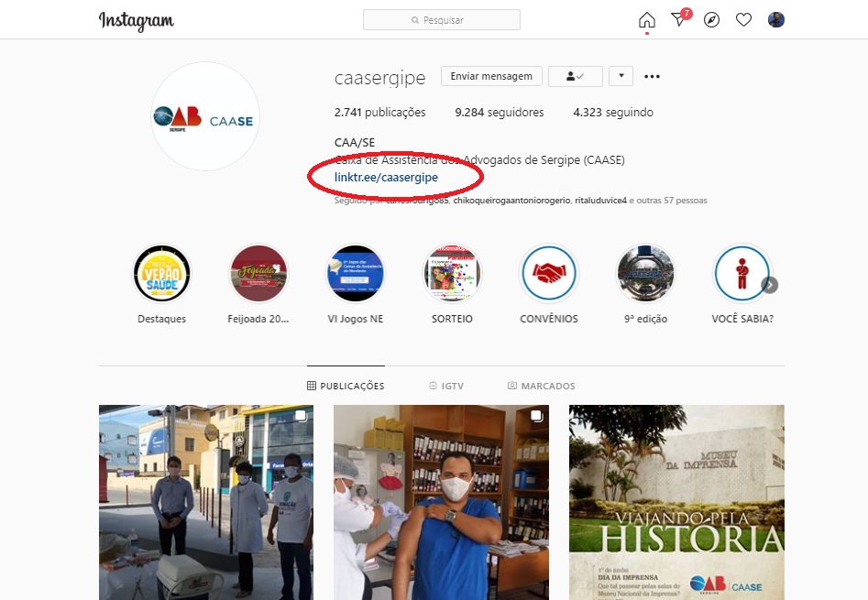868x600 pixels.
Task: Open the three-dot options menu
Action: point(652,76)
